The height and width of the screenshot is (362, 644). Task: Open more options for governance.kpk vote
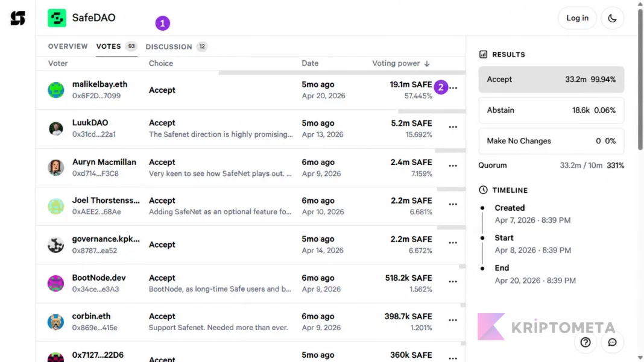coord(453,243)
